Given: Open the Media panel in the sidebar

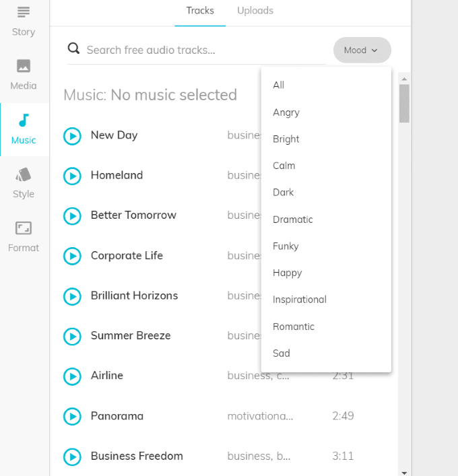Looking at the screenshot, I should coord(24,74).
